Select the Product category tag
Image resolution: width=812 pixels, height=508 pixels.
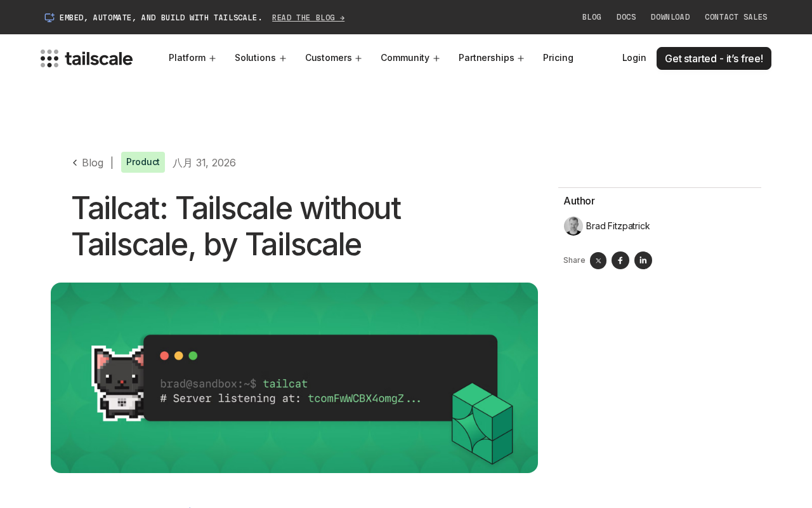tap(143, 162)
